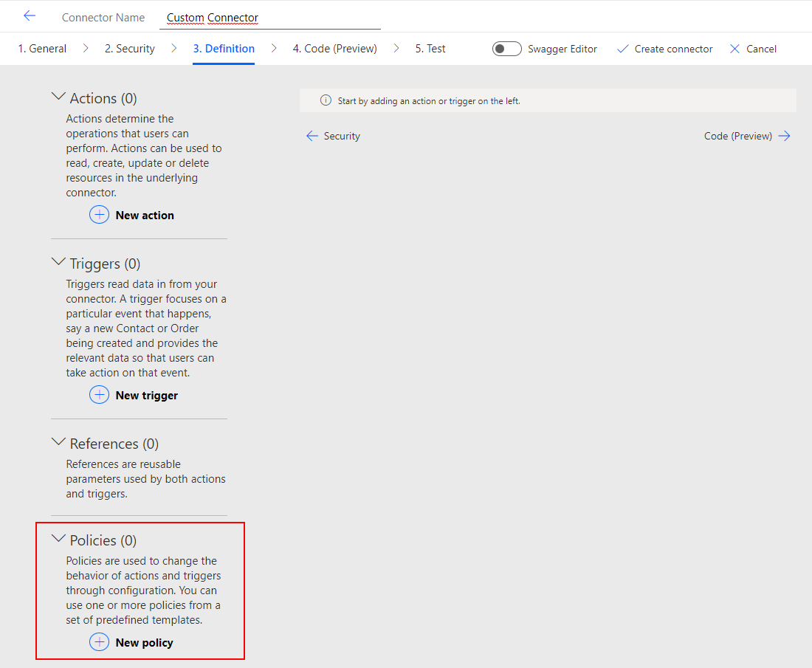This screenshot has width=812, height=668.
Task: Collapse the References (0) section chevron
Action: coord(58,442)
